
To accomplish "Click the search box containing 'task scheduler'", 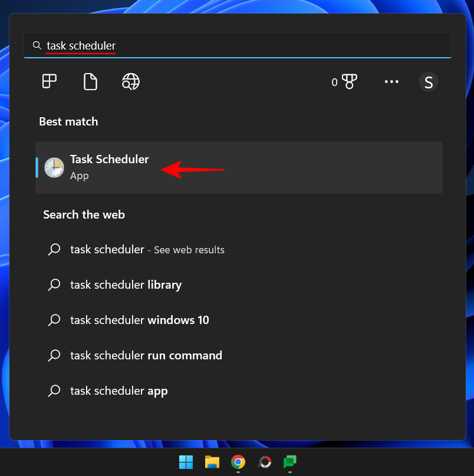I will coord(238,45).
